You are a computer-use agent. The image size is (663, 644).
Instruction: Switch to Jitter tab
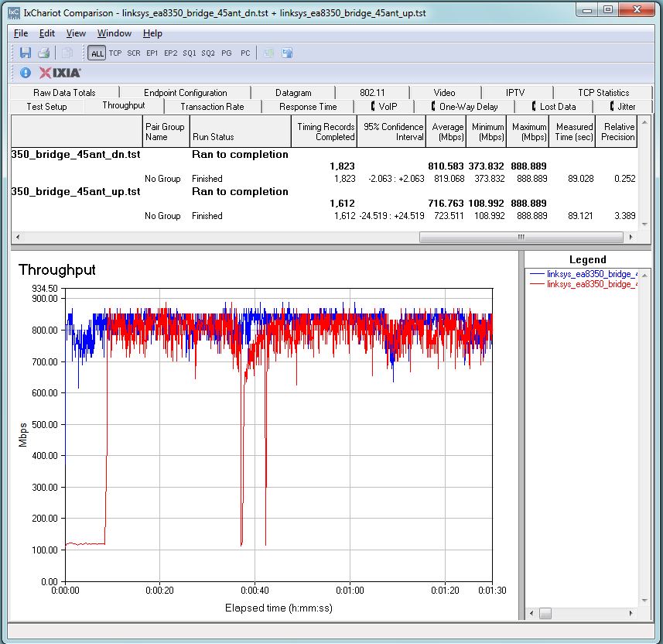[623, 107]
